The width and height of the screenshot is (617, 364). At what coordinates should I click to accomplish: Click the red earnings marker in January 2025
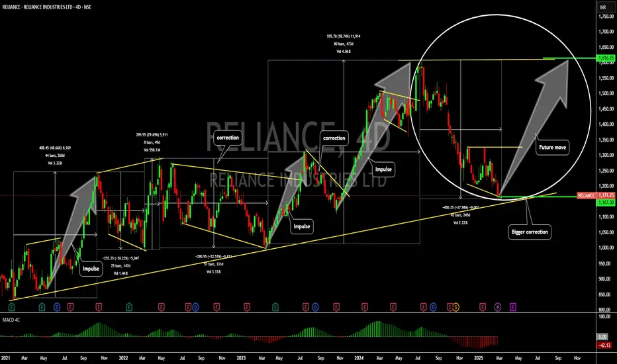click(x=483, y=307)
